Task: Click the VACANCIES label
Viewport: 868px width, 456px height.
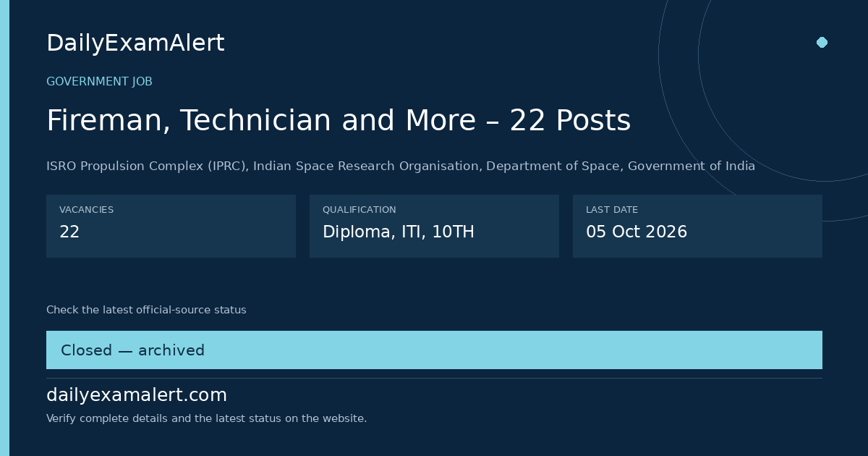Action: 86,210
